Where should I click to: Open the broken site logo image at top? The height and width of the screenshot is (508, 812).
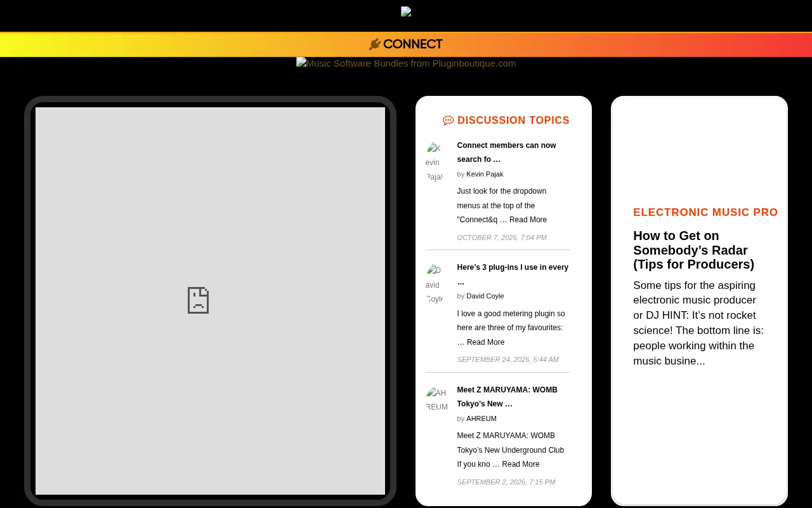tap(406, 11)
